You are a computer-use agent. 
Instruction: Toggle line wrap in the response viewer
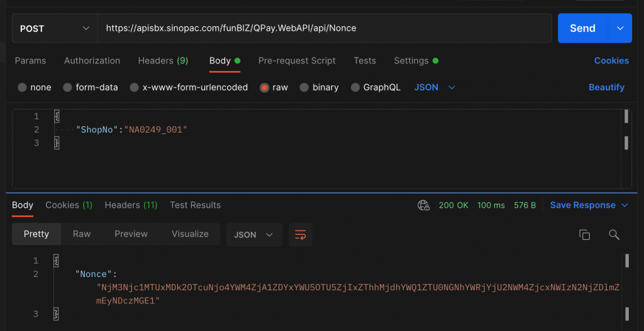(300, 235)
